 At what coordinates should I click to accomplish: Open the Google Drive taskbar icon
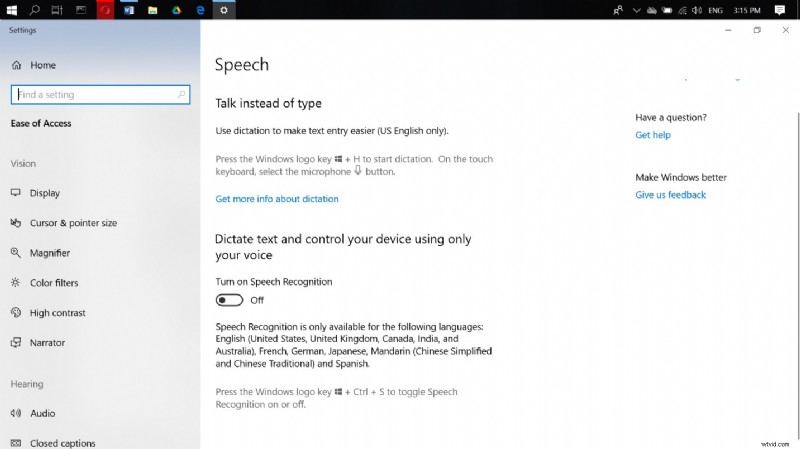tap(176, 10)
